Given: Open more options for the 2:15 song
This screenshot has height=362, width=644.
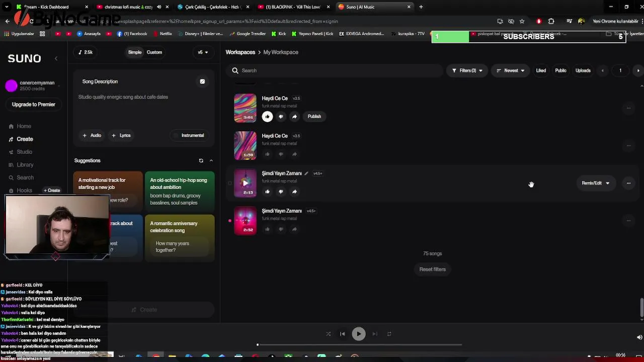Looking at the screenshot, I should point(628,183).
